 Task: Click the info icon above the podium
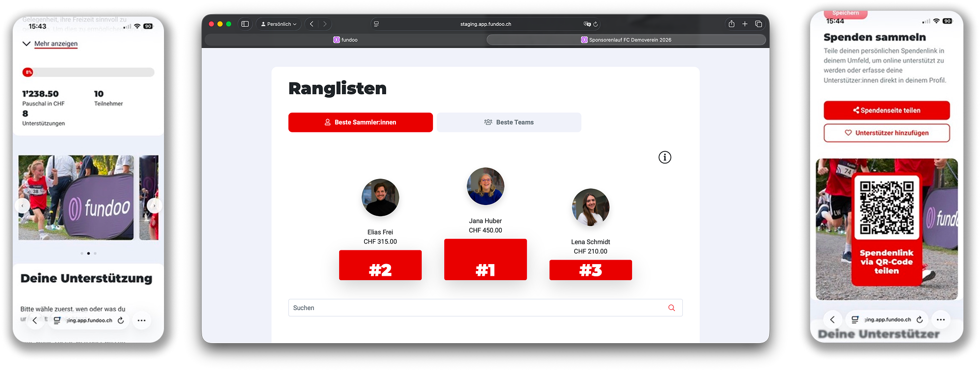(x=665, y=157)
